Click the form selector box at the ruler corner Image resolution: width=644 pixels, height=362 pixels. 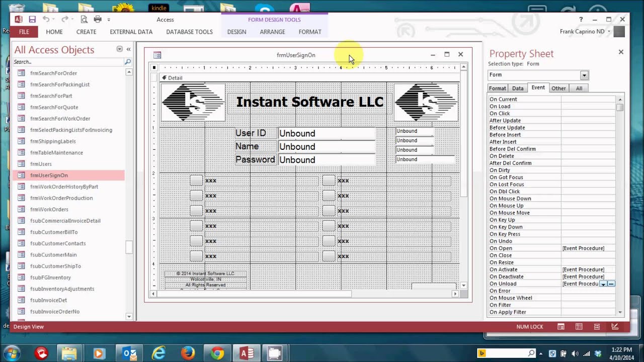[154, 67]
